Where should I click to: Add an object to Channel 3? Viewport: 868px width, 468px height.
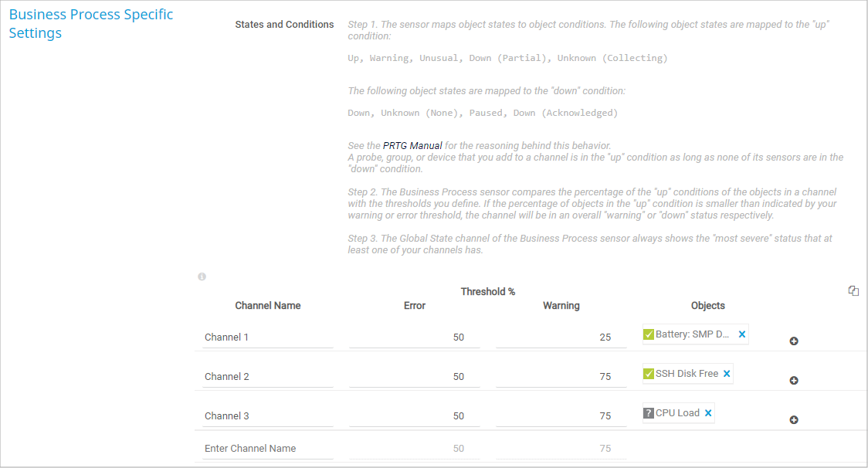pyautogui.click(x=794, y=420)
